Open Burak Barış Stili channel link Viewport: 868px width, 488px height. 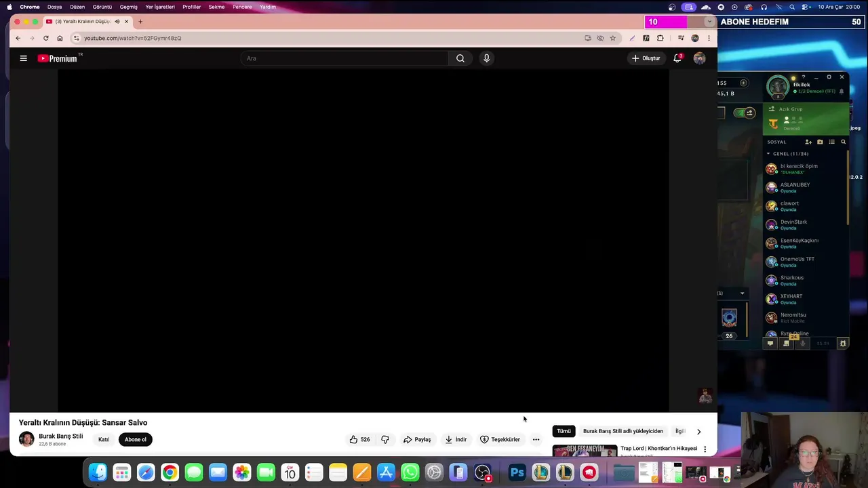(60, 436)
